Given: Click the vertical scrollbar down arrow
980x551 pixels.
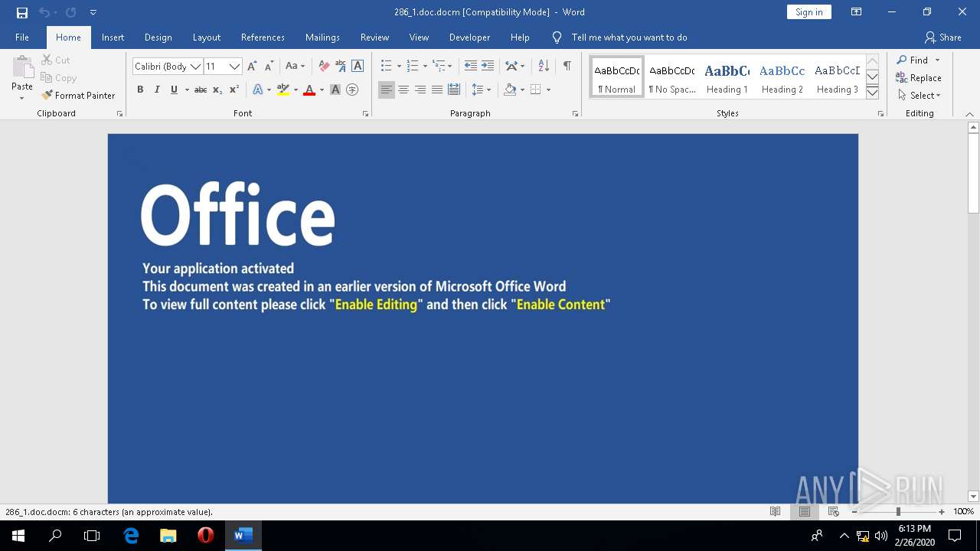Looking at the screenshot, I should [x=973, y=497].
